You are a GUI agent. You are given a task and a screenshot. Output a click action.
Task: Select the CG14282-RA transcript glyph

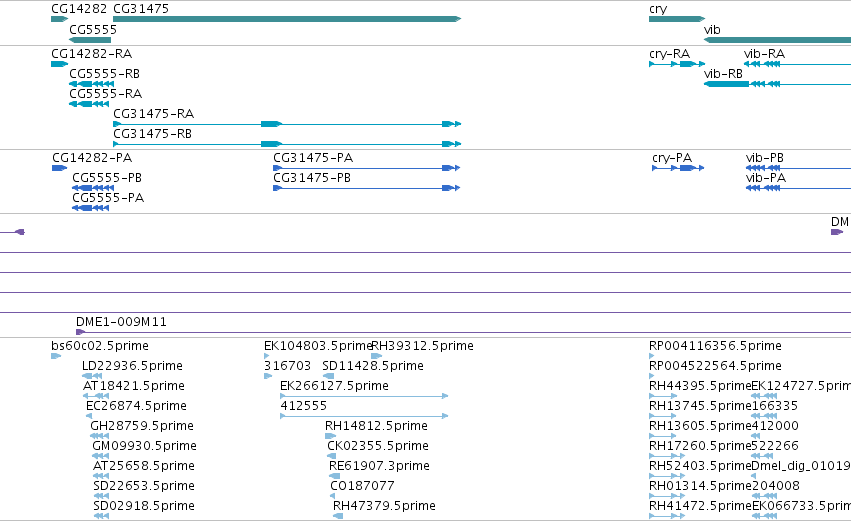59,64
